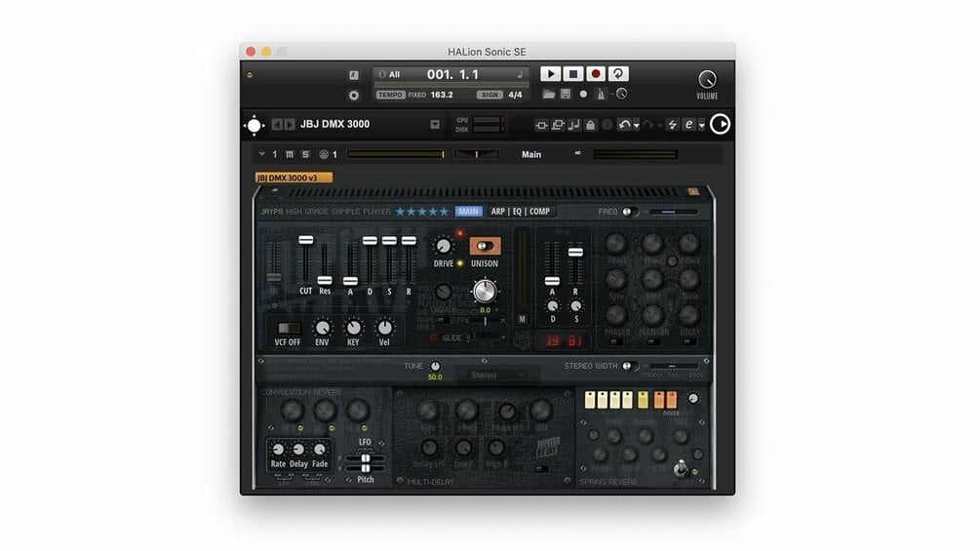Click the M button below the meter

(x=522, y=319)
